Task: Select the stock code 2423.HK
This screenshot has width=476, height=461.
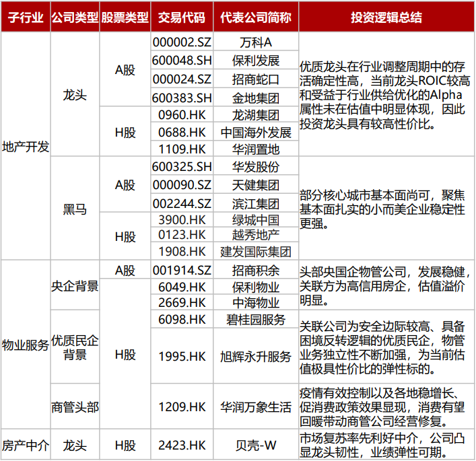Action: point(182,445)
